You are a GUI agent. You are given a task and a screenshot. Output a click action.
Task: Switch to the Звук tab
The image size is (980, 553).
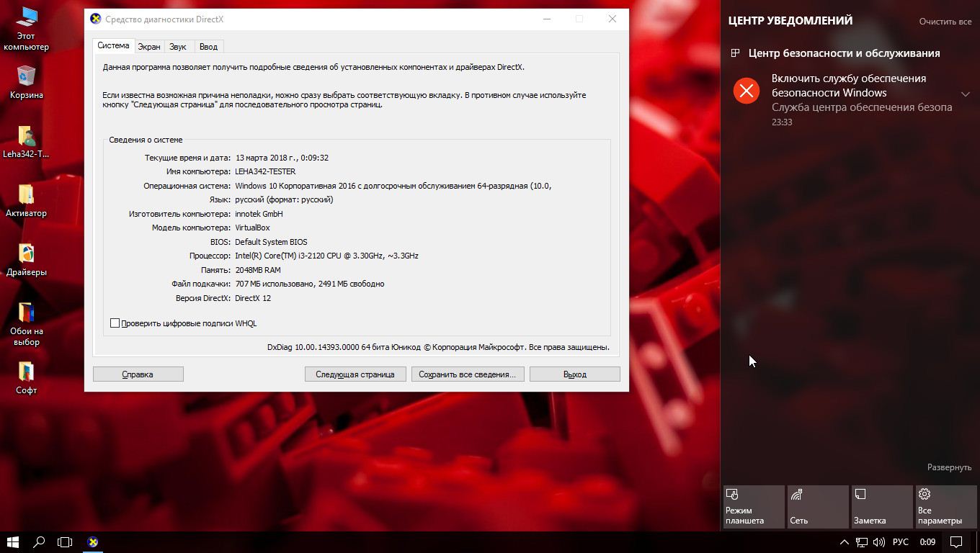click(178, 47)
